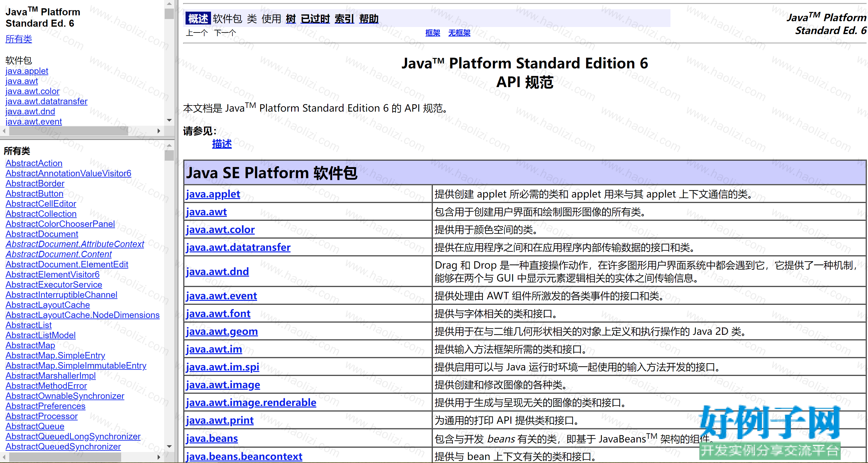868x463 pixels.
Task: Open the 树 navigation link
Action: tap(290, 18)
